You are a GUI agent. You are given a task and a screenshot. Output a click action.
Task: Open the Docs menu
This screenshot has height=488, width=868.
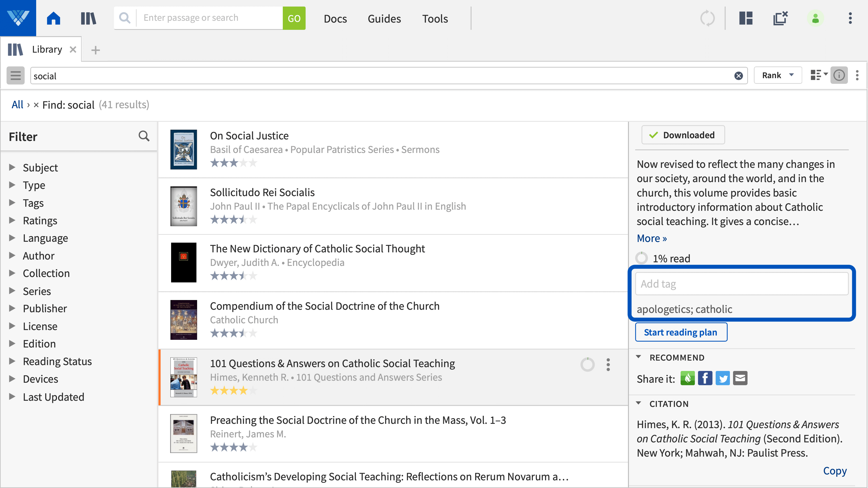click(x=335, y=19)
